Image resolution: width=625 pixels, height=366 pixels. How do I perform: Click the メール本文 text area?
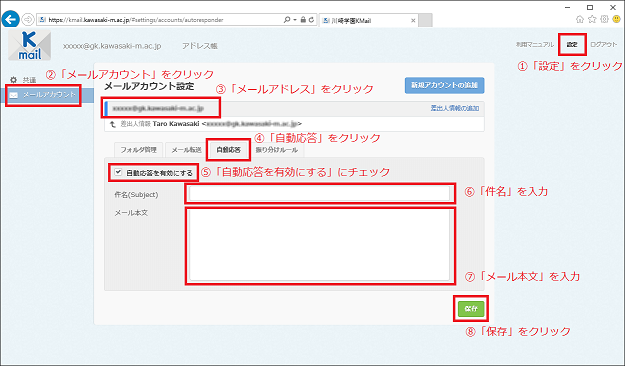point(320,245)
